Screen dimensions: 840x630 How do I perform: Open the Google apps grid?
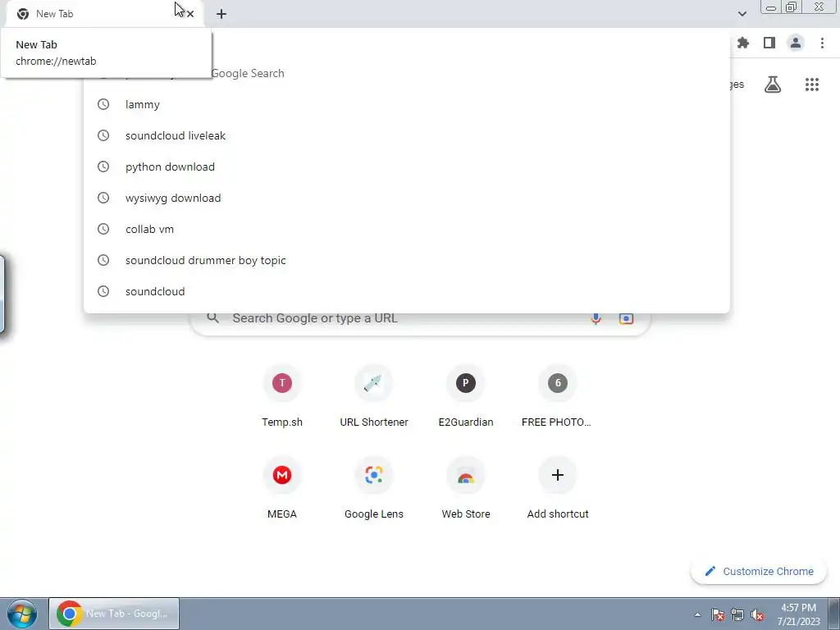coord(812,84)
